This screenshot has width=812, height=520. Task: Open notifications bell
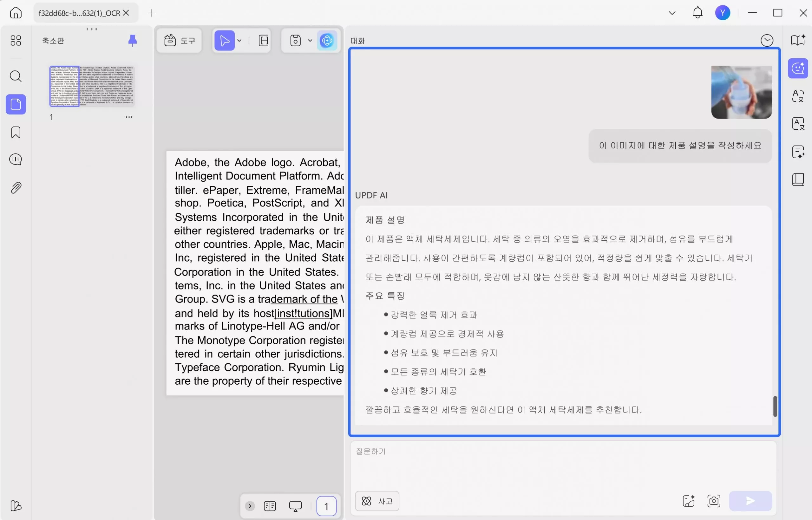tap(697, 13)
